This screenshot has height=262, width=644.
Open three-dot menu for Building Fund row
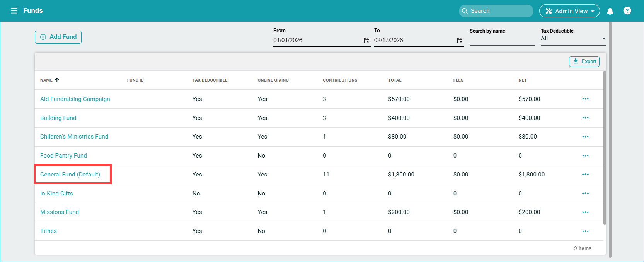point(585,118)
